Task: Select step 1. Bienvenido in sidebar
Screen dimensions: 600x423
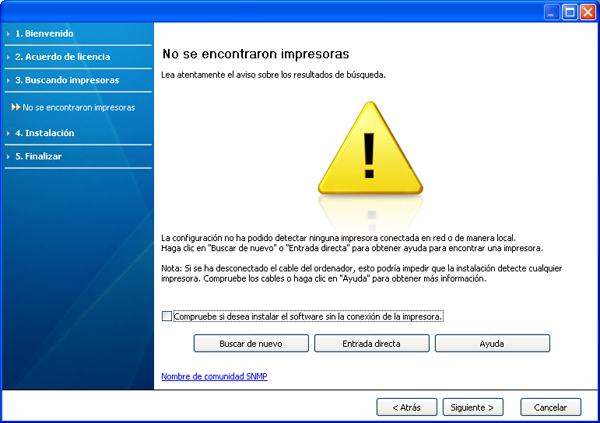Action: (44, 34)
